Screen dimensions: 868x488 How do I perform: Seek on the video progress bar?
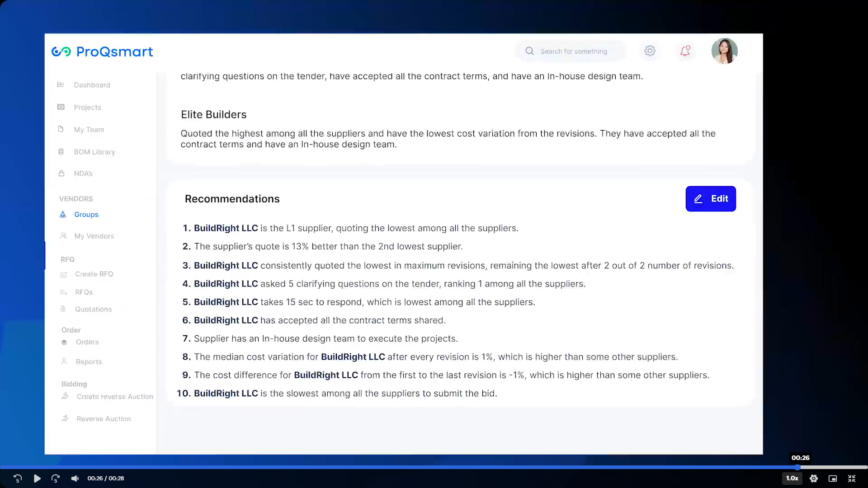tap(434, 467)
